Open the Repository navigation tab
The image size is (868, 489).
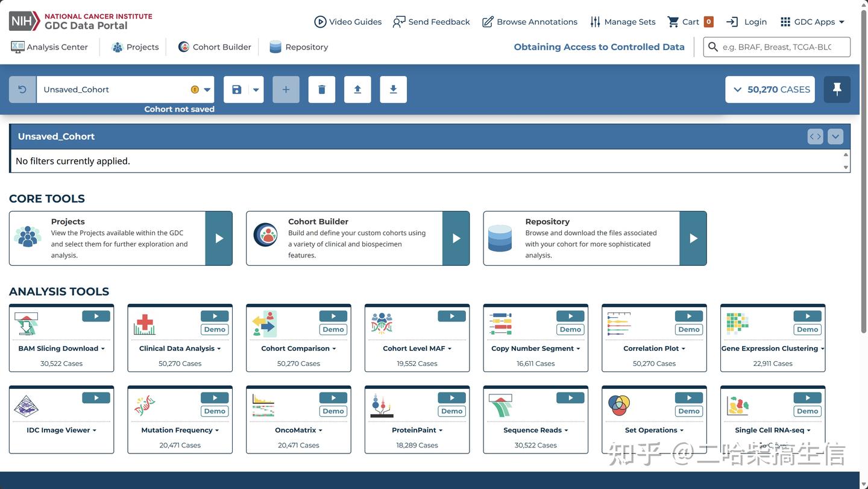tap(299, 47)
